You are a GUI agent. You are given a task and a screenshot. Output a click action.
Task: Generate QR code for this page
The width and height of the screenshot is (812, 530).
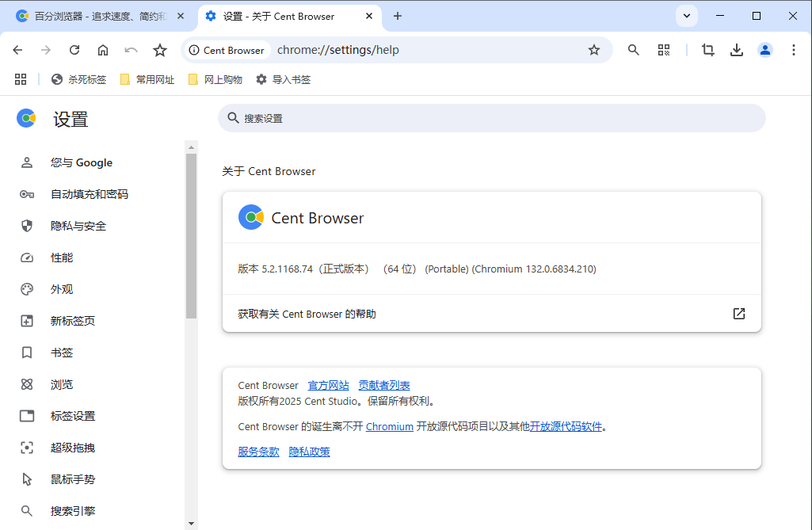(663, 50)
